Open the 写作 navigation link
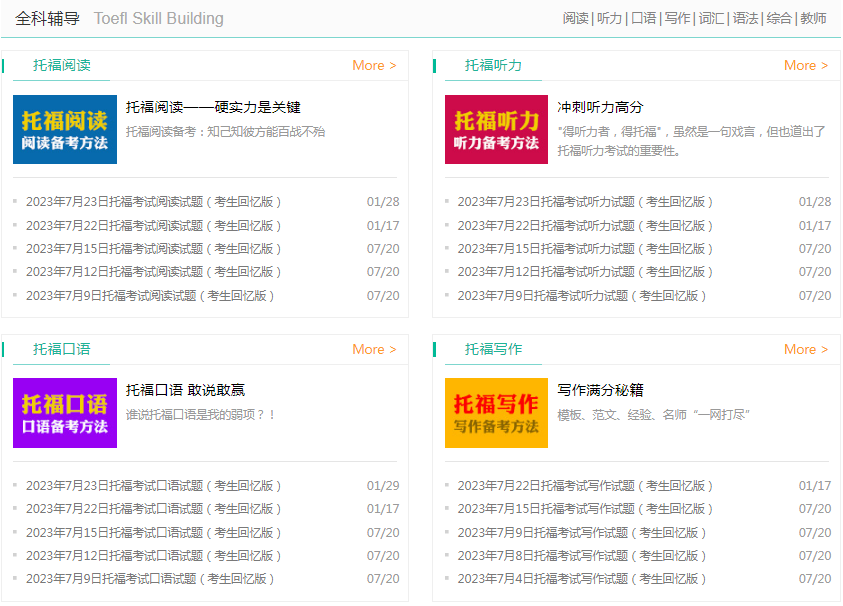843x606 pixels. 677,18
